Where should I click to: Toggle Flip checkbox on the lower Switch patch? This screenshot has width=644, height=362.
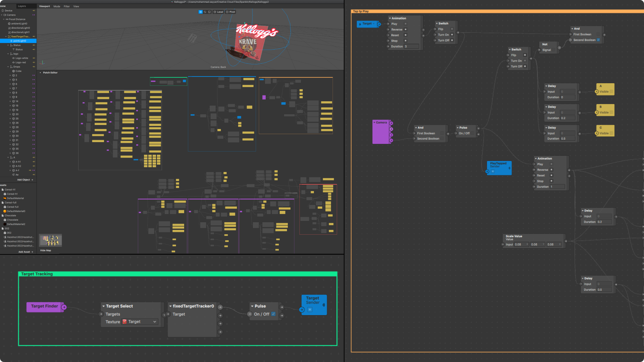[525, 55]
